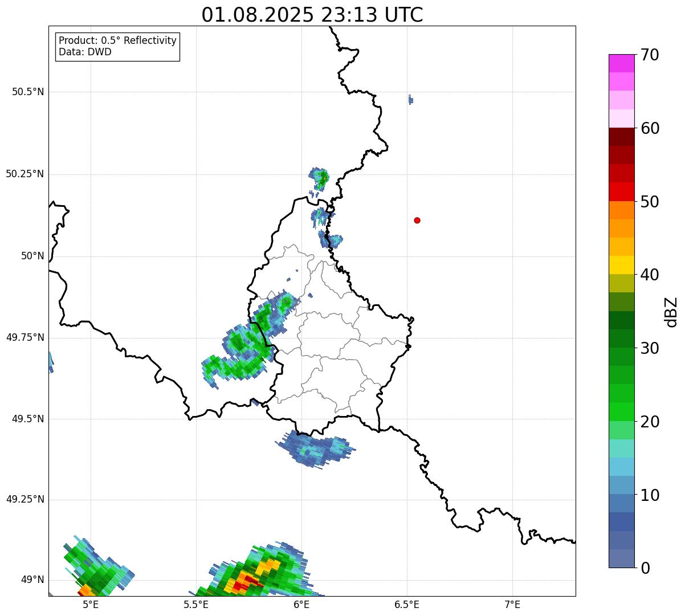Viewport: 685px width, 616px height.
Task: Click the 30 dBZ colorbar label
Action: (x=650, y=348)
